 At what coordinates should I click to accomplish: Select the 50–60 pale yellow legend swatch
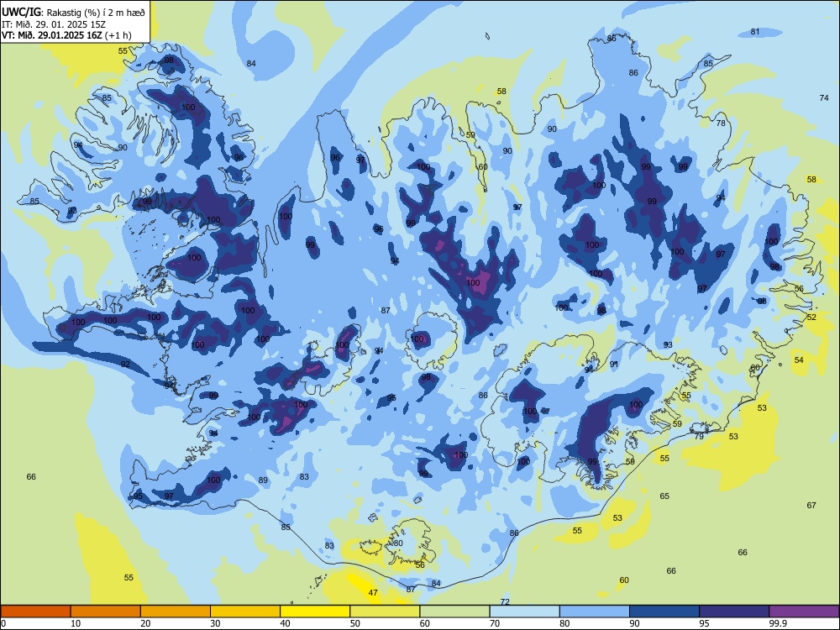385,612
